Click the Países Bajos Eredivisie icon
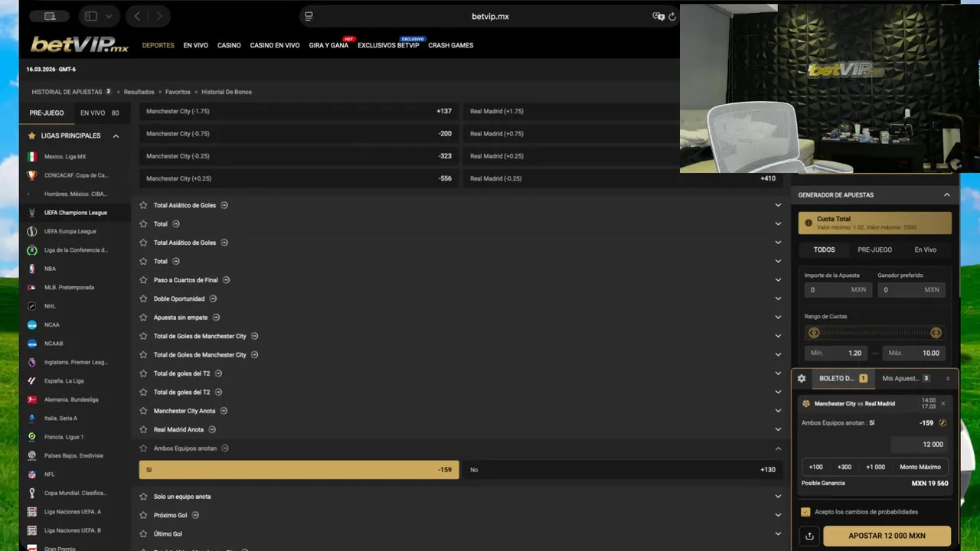This screenshot has height=551, width=980. tap(31, 455)
